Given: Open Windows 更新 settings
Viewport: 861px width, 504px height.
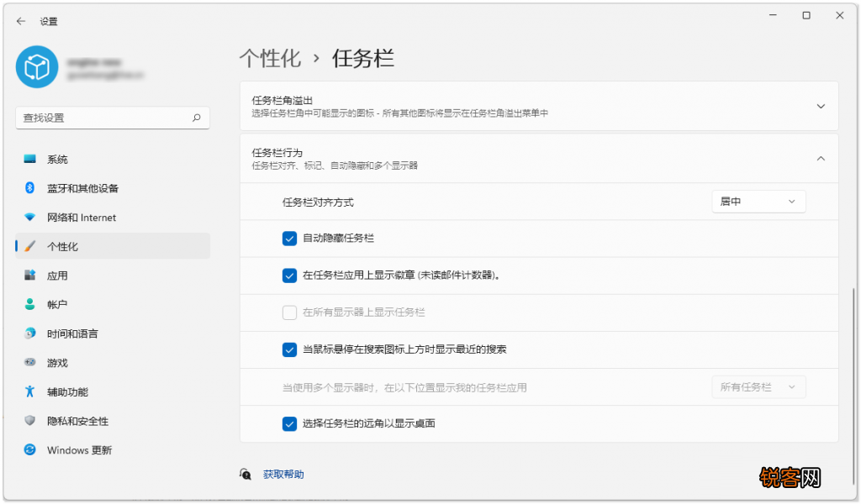Looking at the screenshot, I should coord(113,449).
